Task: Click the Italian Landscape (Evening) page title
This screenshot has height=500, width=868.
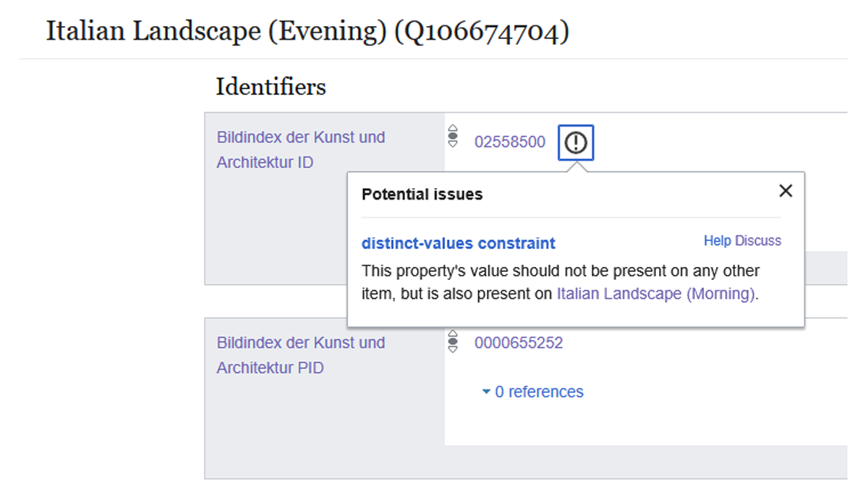Action: tap(217, 32)
